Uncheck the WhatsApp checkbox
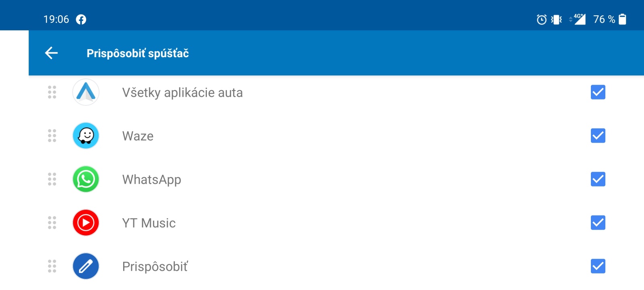This screenshot has width=644, height=290. pos(598,179)
